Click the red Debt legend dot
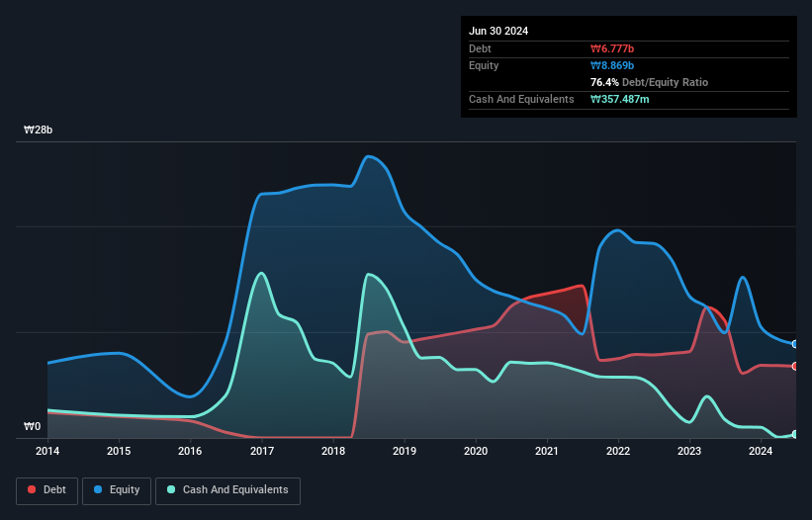812x520 pixels. pyautogui.click(x=32, y=489)
